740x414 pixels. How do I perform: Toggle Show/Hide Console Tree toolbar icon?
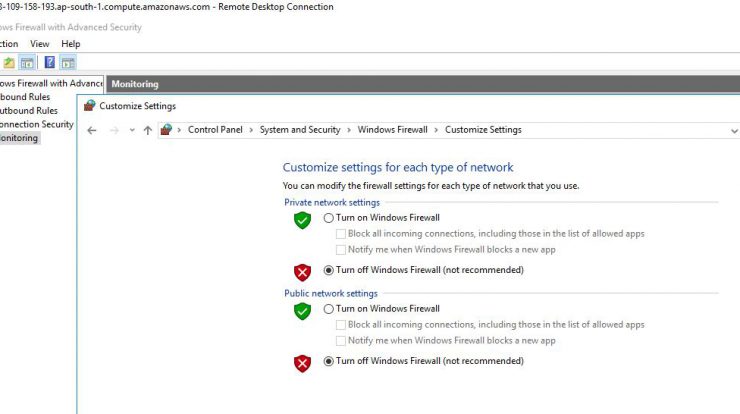point(27,62)
